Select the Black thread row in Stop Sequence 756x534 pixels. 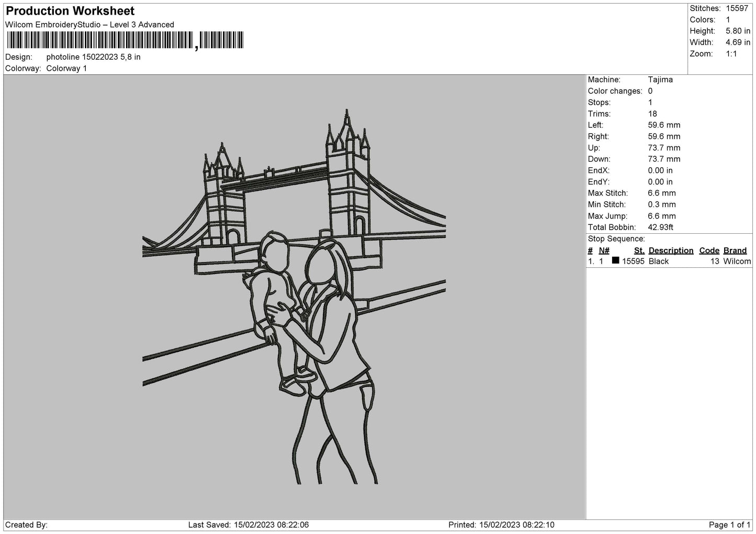[669, 261]
